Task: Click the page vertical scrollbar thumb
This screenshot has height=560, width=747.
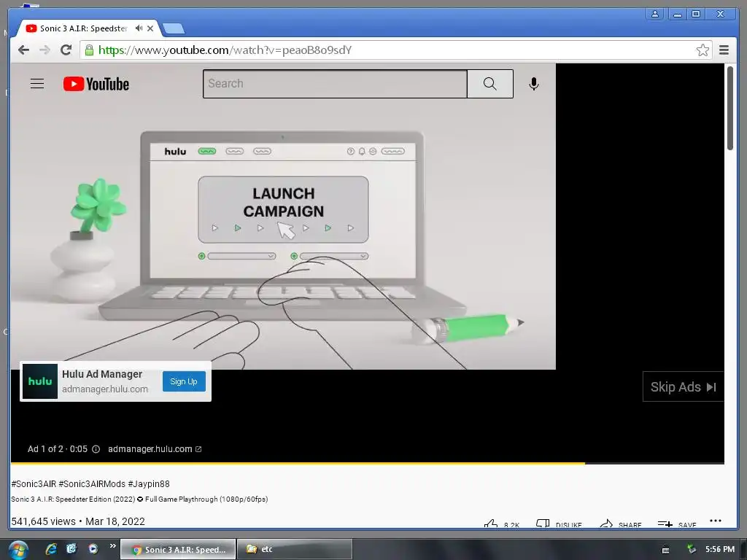Action: [730, 109]
